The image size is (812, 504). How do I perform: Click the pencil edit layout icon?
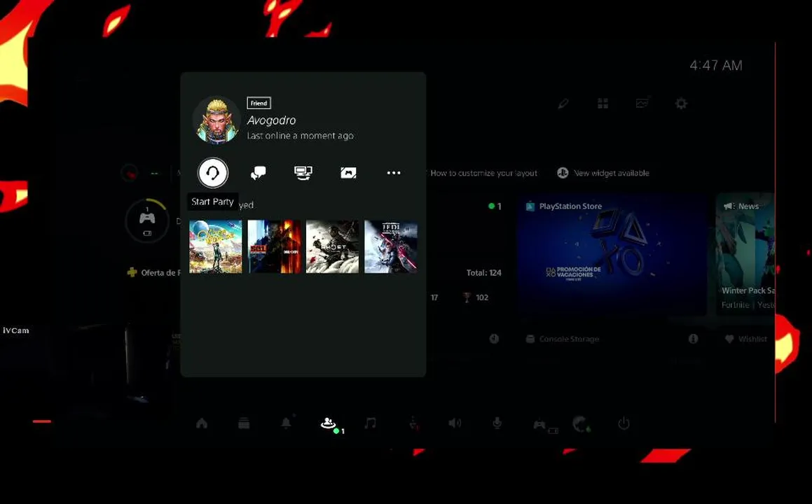(x=563, y=104)
